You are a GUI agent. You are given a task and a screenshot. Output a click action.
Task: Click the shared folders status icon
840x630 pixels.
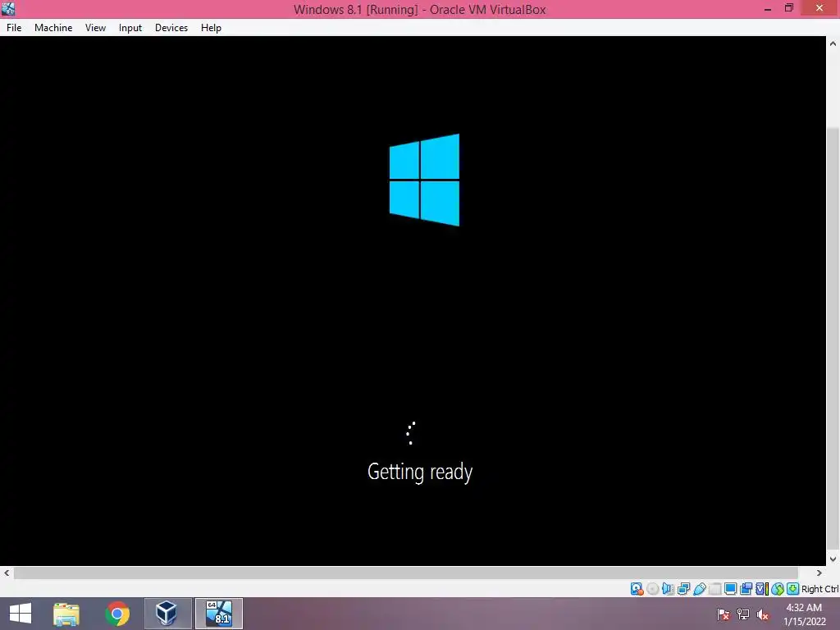(x=714, y=589)
